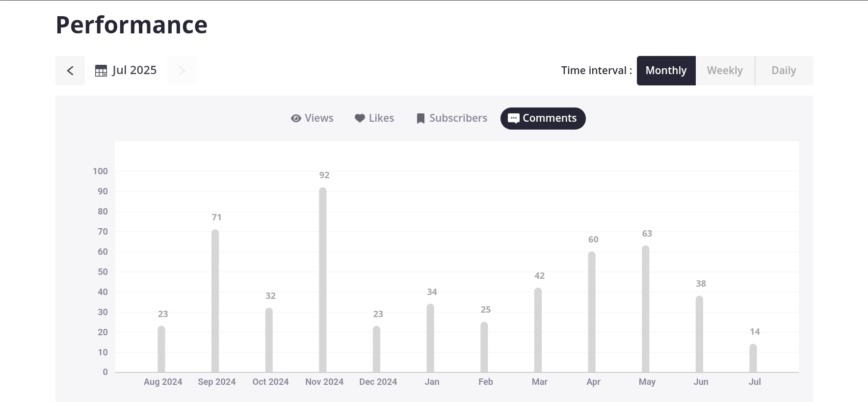Viewport: 868px width, 402px height.
Task: Select the Monthly time interval
Action: [666, 71]
